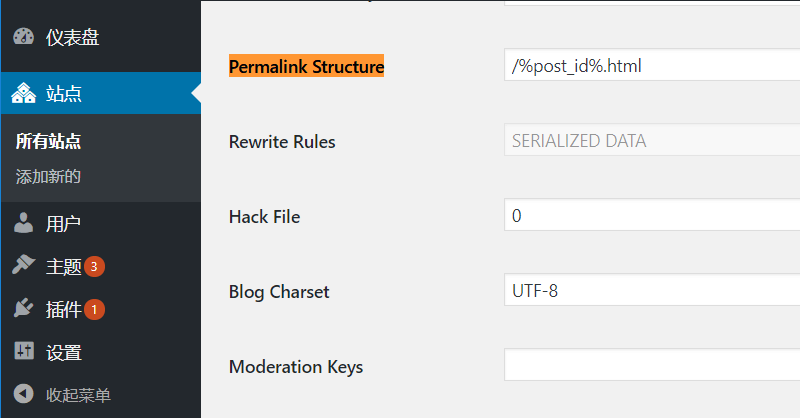800x418 pixels.
Task: Click the dashboard gauge icon
Action: point(24,38)
